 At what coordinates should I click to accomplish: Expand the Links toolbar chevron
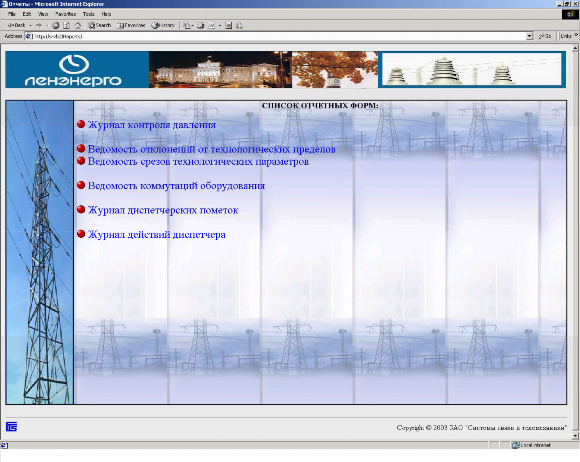click(576, 36)
